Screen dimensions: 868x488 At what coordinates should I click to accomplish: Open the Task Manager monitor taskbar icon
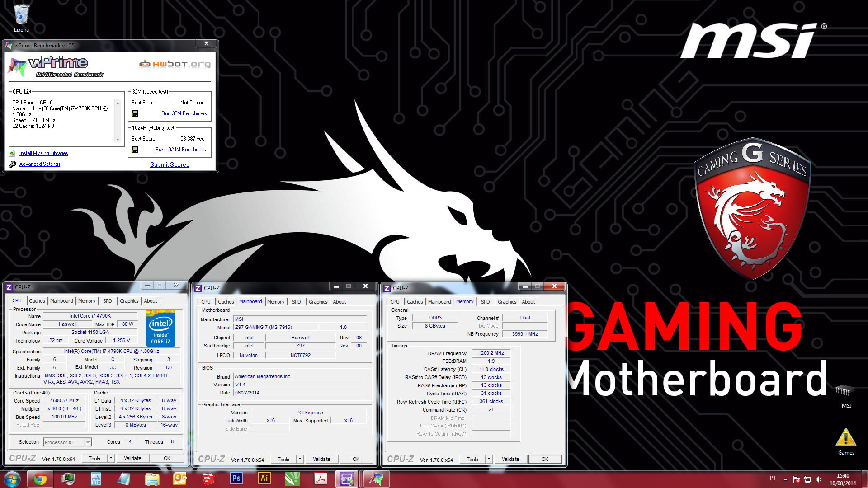68,479
